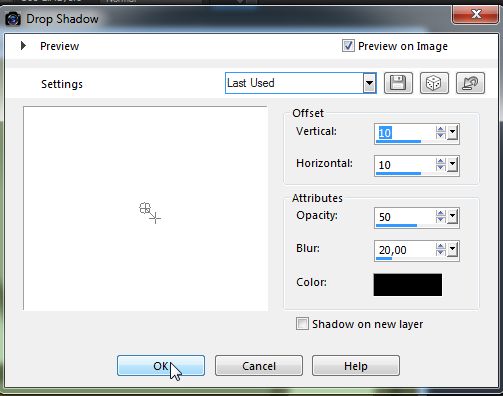Click the Randomize parameters dice icon
Image resolution: width=503 pixels, height=396 pixels.
[x=434, y=83]
